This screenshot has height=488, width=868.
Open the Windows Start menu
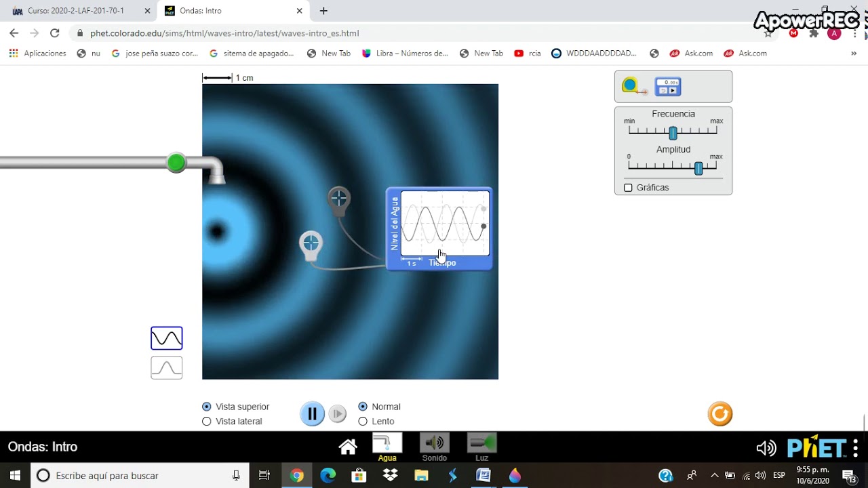coord(15,476)
